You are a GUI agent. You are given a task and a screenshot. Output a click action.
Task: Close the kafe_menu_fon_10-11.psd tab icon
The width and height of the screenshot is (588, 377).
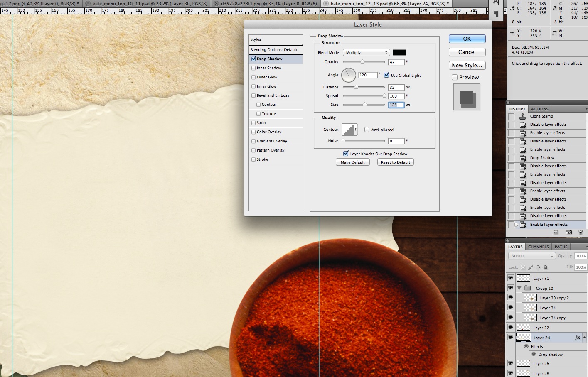point(88,3)
